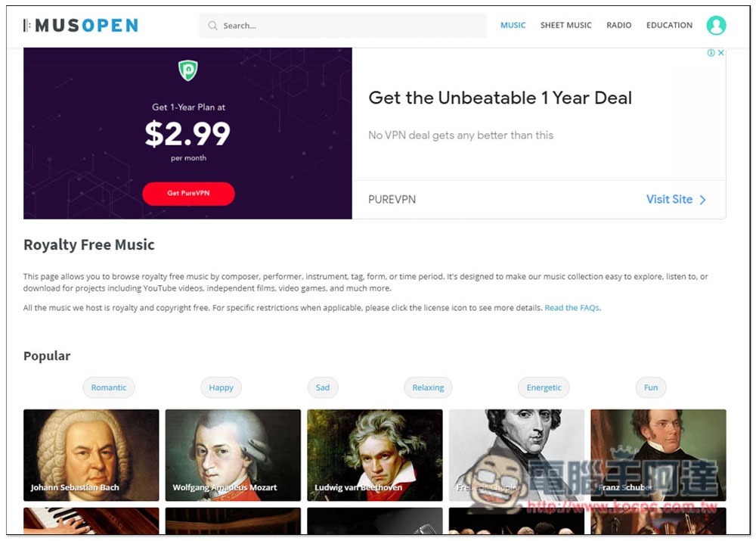Focus the Search input field

point(342,25)
